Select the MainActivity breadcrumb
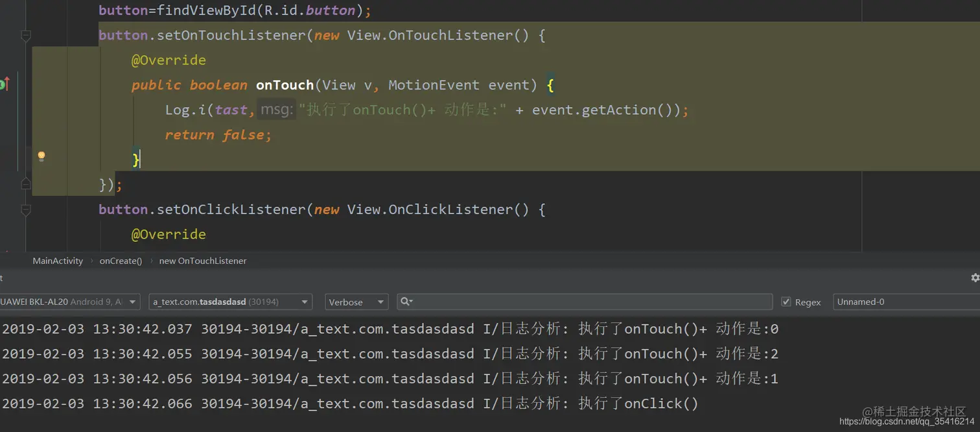Image resolution: width=980 pixels, height=432 pixels. coord(58,261)
